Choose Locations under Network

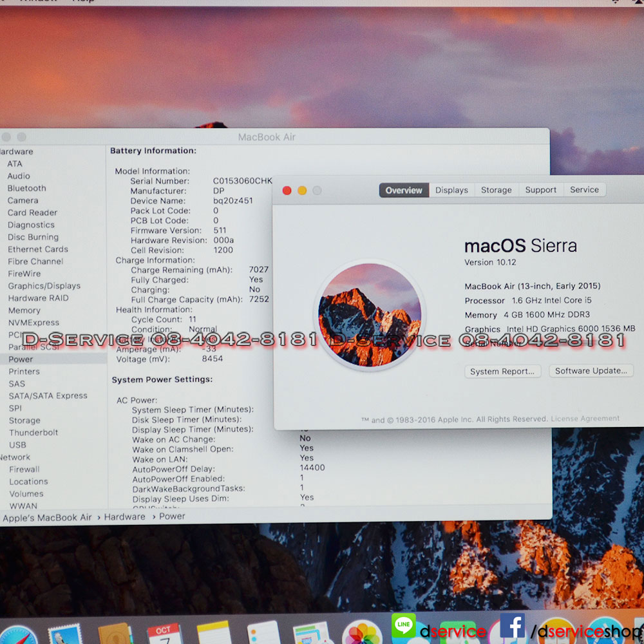29,481
